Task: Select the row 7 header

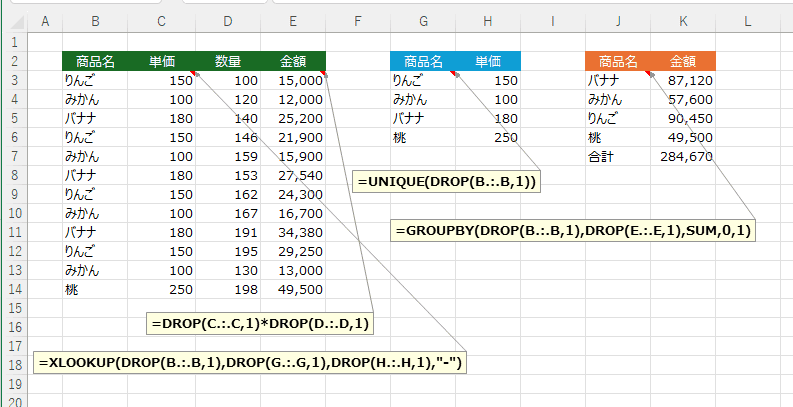Action: pos(15,157)
